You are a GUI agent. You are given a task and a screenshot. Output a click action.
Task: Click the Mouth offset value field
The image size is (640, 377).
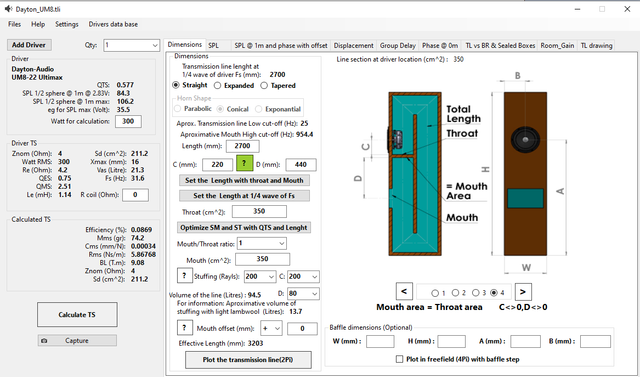tap(302, 328)
